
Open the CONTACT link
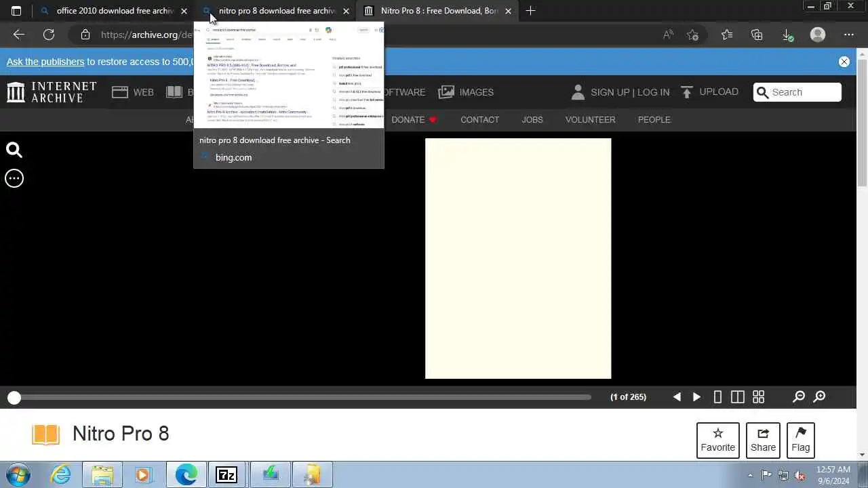coord(479,119)
